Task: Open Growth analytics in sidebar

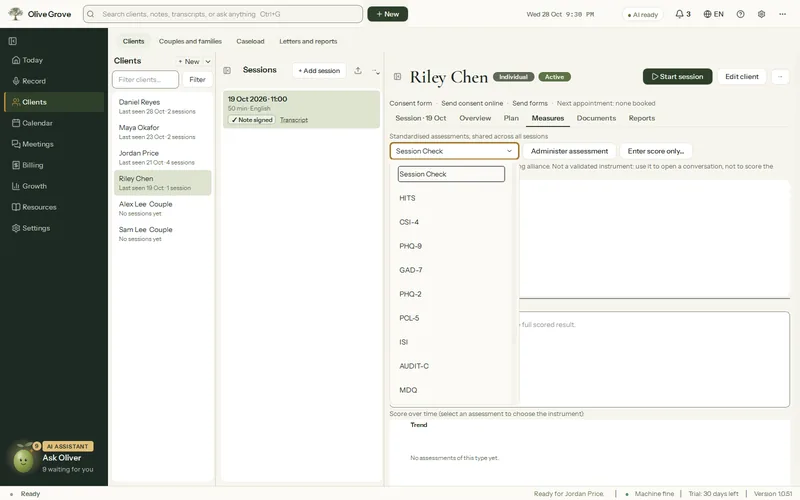Action: pos(54,186)
